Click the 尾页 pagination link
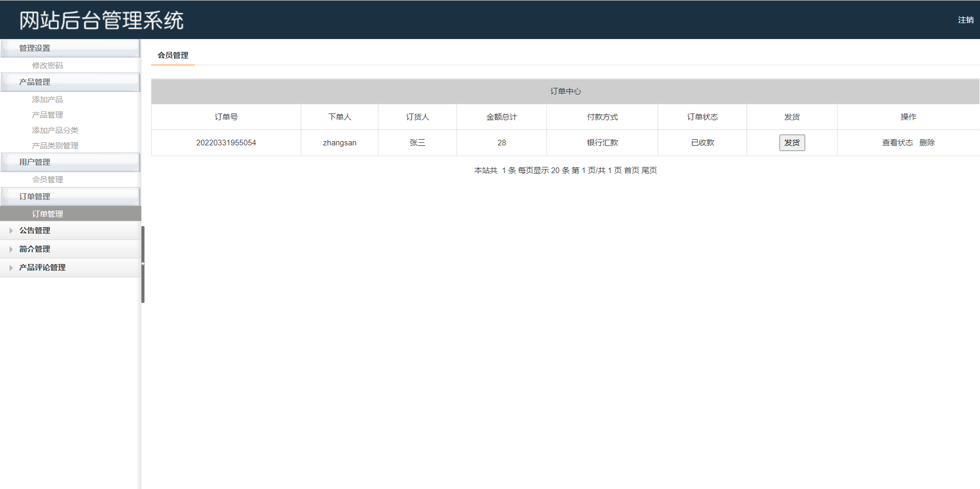 point(649,171)
